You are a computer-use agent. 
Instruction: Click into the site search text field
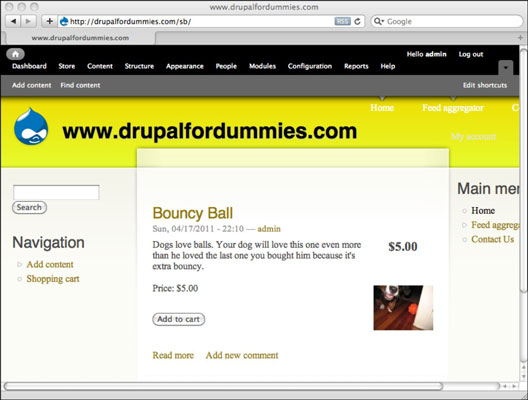pos(56,192)
